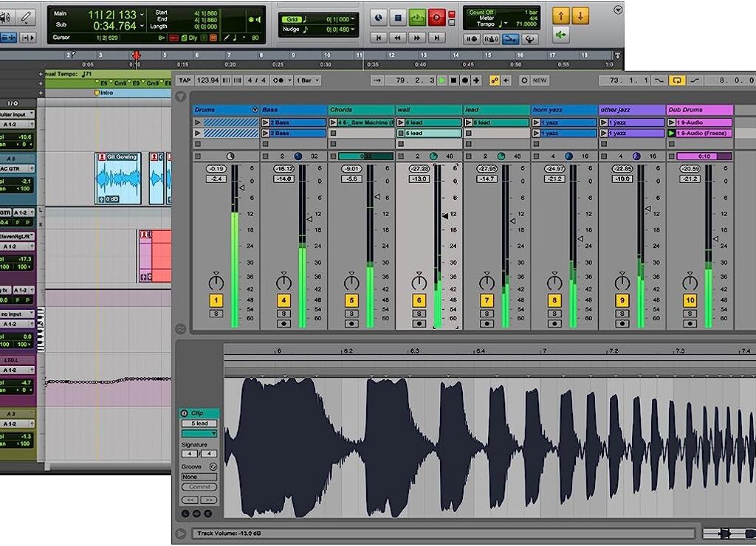This screenshot has height=546, width=756.
Task: Click the Ableton overdub plus button
Action: [x=476, y=80]
